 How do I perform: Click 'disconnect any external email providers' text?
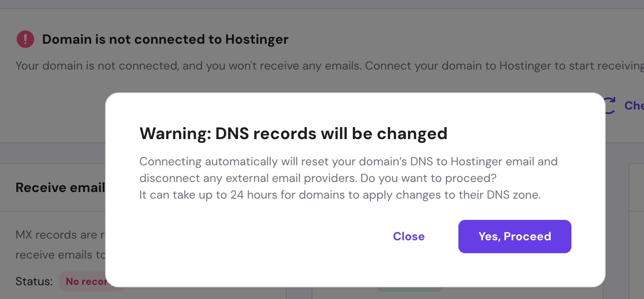click(248, 178)
